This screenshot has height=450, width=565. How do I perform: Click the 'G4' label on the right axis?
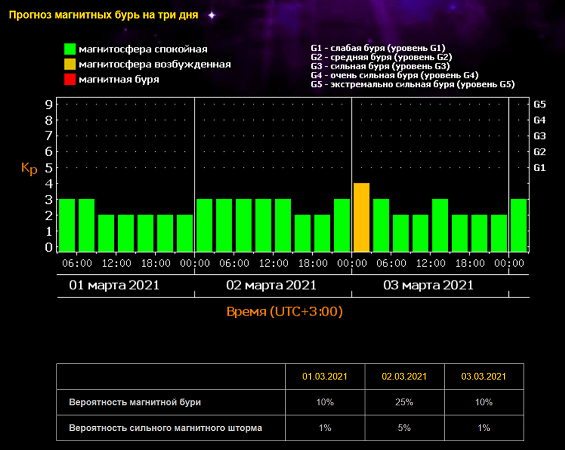point(539,120)
